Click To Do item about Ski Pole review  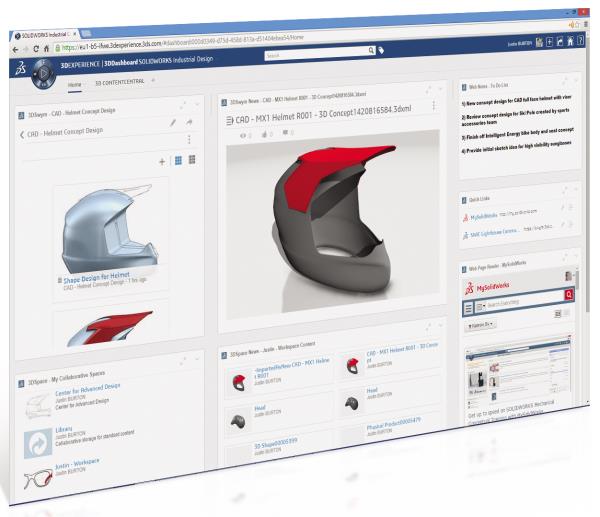tap(515, 117)
